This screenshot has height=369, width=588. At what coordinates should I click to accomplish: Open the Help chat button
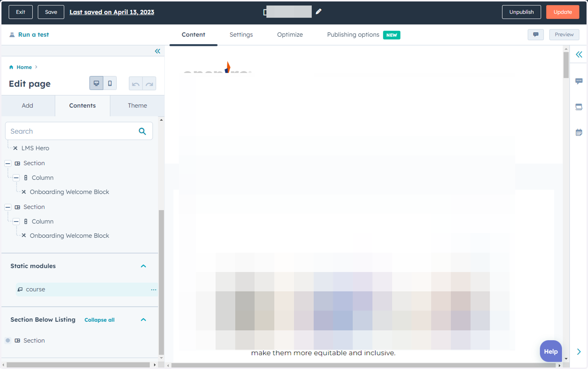pyautogui.click(x=551, y=351)
